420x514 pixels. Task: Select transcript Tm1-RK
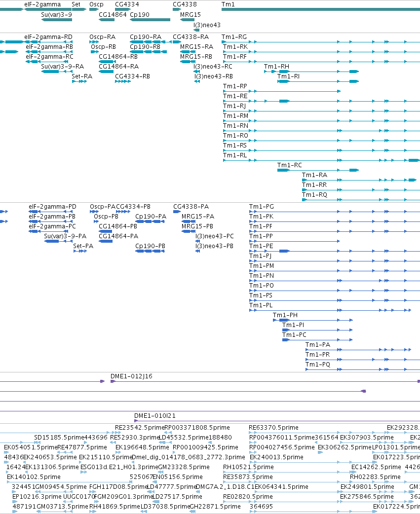[x=235, y=47]
